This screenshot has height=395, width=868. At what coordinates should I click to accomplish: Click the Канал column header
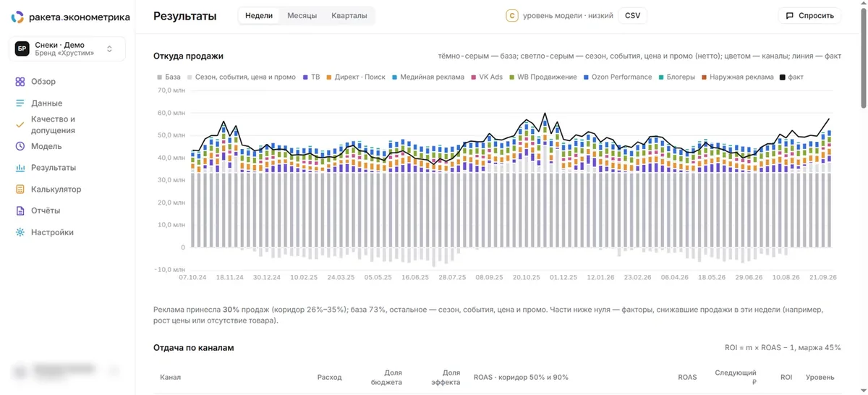pos(171,377)
